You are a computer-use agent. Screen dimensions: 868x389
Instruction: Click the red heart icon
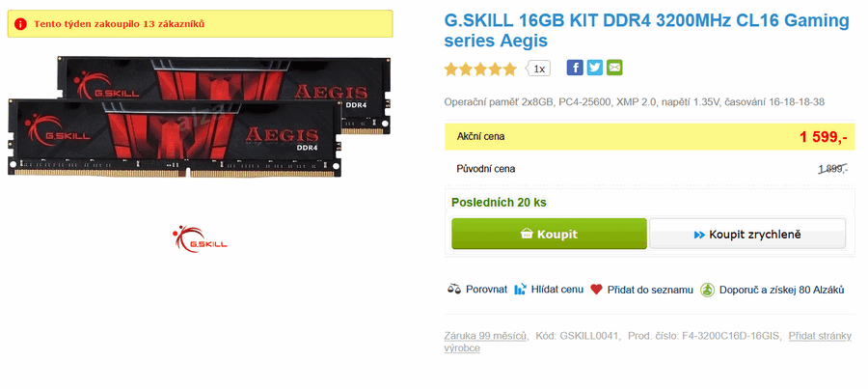tap(596, 290)
